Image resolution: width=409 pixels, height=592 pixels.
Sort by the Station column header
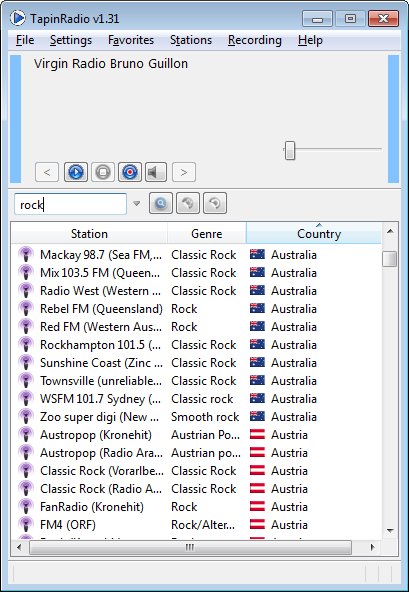point(89,233)
